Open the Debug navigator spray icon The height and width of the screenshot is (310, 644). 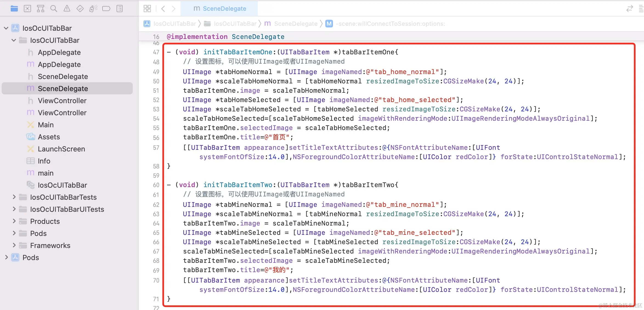93,9
